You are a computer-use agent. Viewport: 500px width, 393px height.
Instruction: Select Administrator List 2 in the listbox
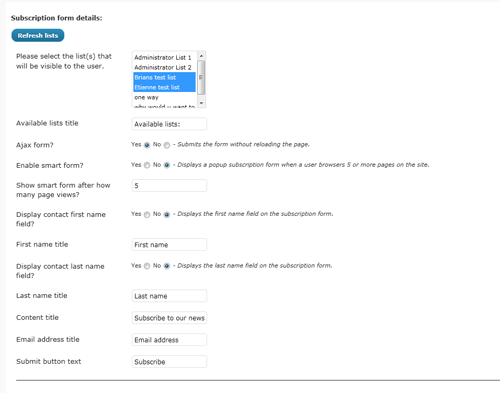click(x=164, y=67)
